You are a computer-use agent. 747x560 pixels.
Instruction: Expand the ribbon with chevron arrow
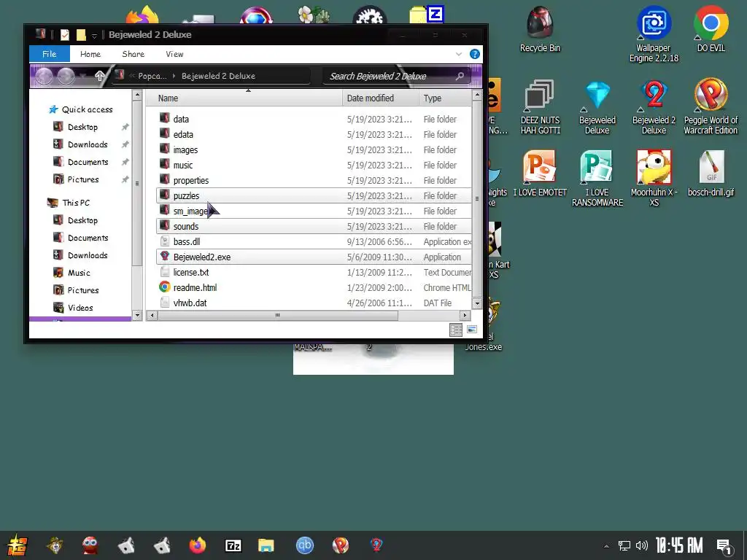pyautogui.click(x=458, y=54)
